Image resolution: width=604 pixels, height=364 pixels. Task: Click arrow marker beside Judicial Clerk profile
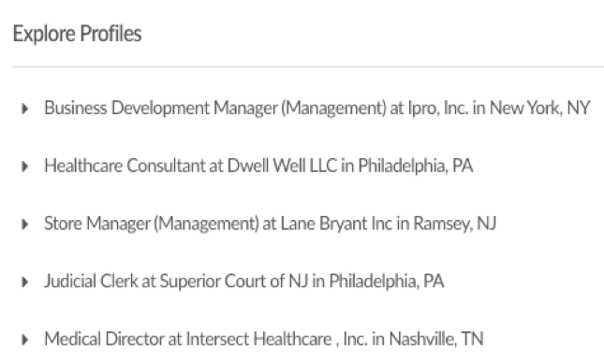coord(25,282)
